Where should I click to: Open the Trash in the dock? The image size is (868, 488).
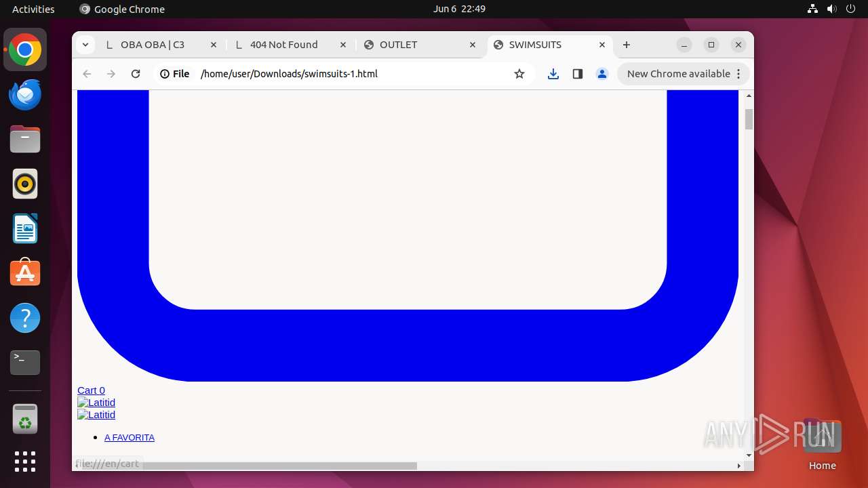click(25, 418)
